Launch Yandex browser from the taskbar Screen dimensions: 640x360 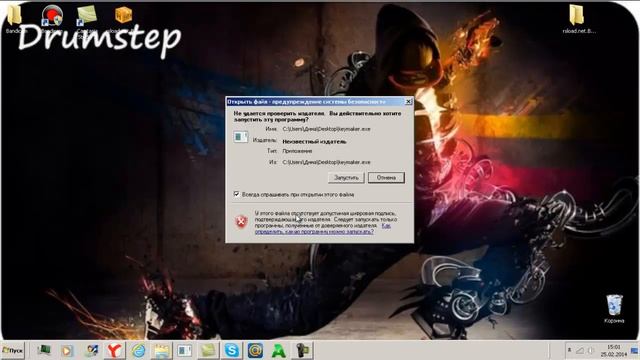point(115,350)
